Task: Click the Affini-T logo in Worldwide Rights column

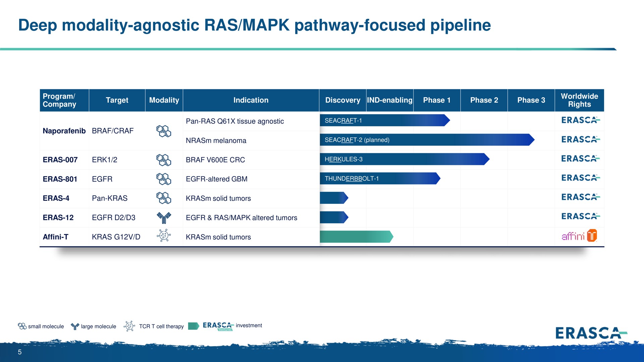Action: [579, 236]
